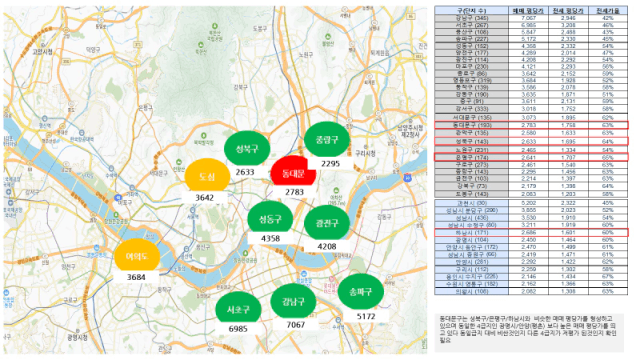Click the red 동대문 bubble marker
The width and height of the screenshot is (640, 360).
point(293,172)
